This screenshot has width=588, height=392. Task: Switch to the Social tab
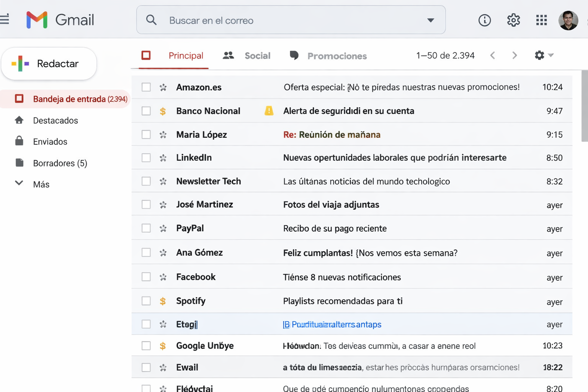pos(247,56)
